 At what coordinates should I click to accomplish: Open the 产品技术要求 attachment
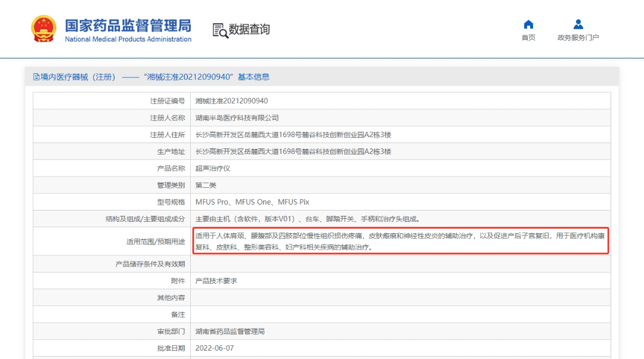coord(216,281)
